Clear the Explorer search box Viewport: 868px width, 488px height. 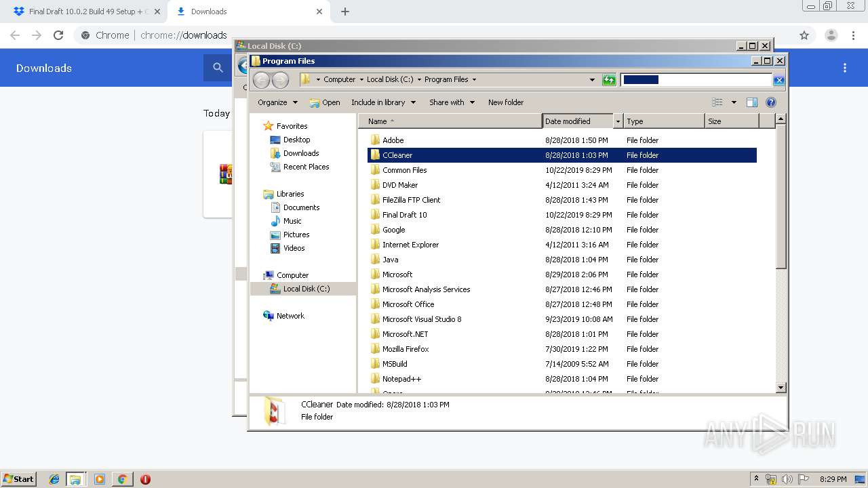[779, 80]
